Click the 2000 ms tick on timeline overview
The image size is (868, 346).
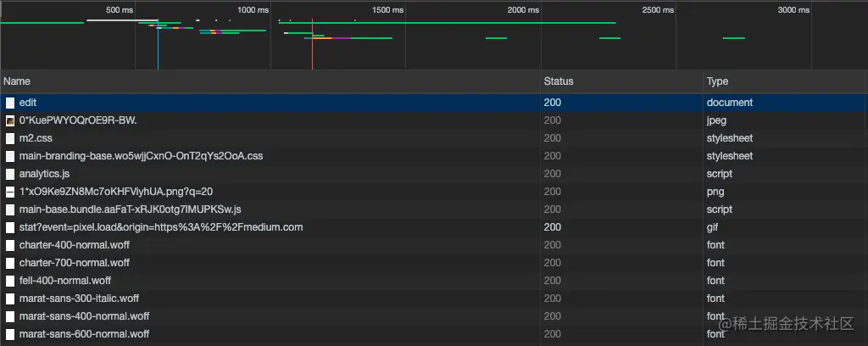point(523,10)
